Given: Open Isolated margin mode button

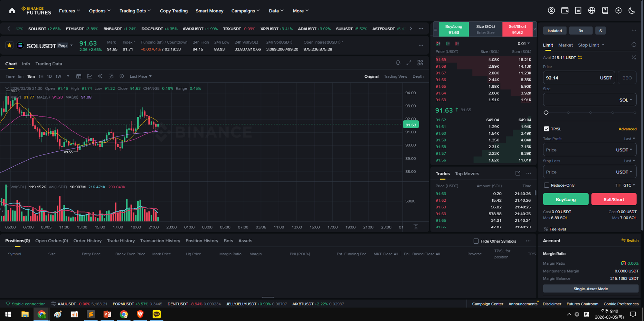Looking at the screenshot, I should pyautogui.click(x=555, y=31).
